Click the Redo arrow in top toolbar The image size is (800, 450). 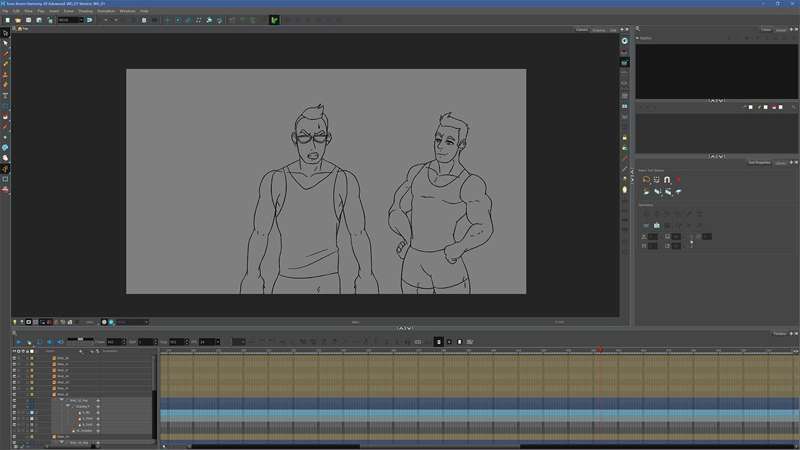click(116, 20)
